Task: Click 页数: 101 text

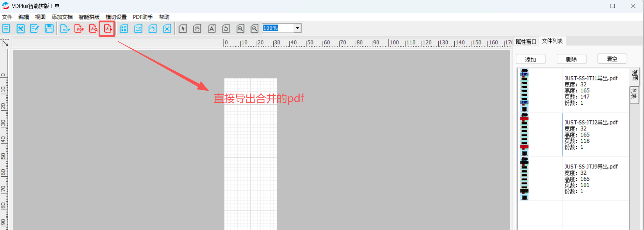Action: click(x=577, y=185)
